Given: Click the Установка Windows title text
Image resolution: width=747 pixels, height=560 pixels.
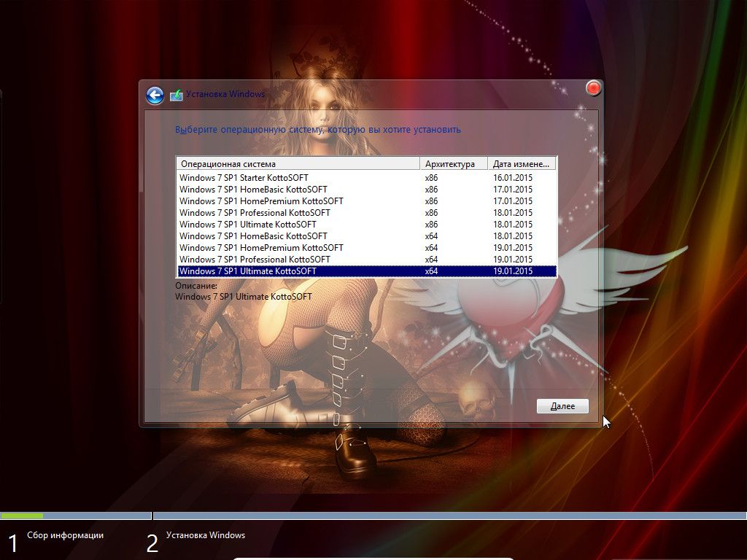Looking at the screenshot, I should pyautogui.click(x=225, y=94).
